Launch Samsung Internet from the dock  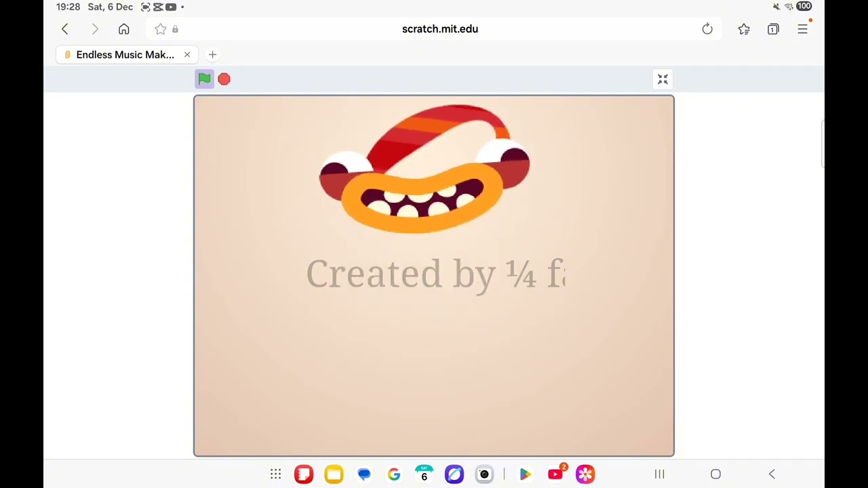pos(454,474)
